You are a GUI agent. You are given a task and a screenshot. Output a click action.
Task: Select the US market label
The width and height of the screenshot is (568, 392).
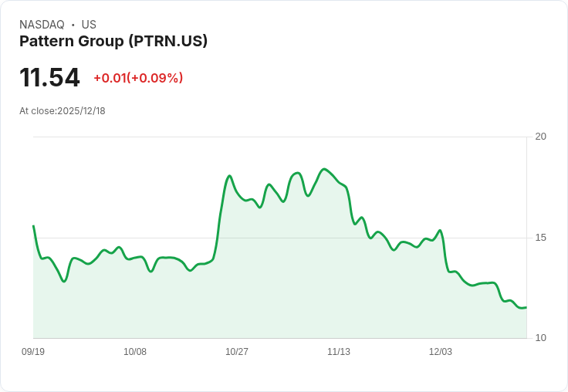[89, 25]
